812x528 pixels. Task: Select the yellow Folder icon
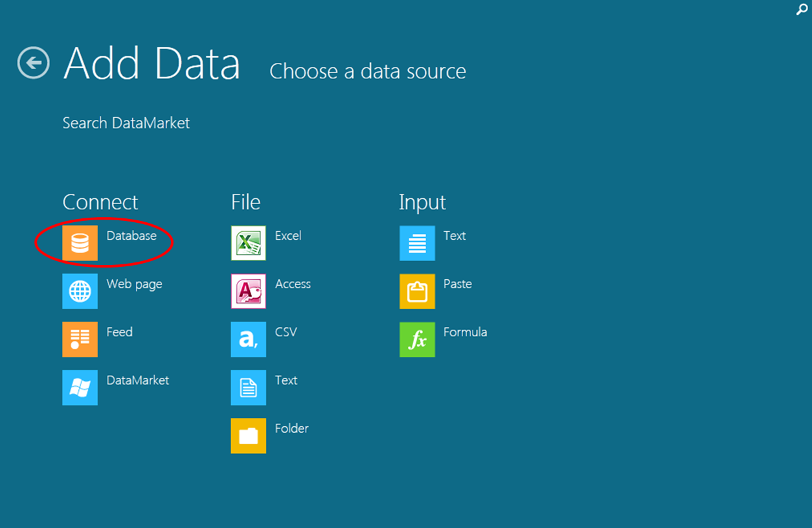pos(248,435)
